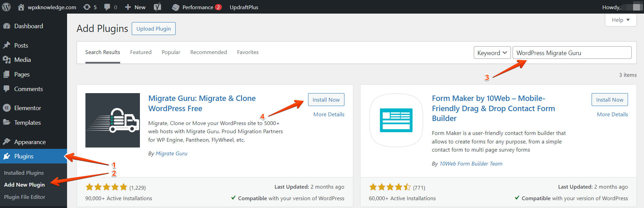Click the Migrate Guru star rating

click(x=106, y=187)
